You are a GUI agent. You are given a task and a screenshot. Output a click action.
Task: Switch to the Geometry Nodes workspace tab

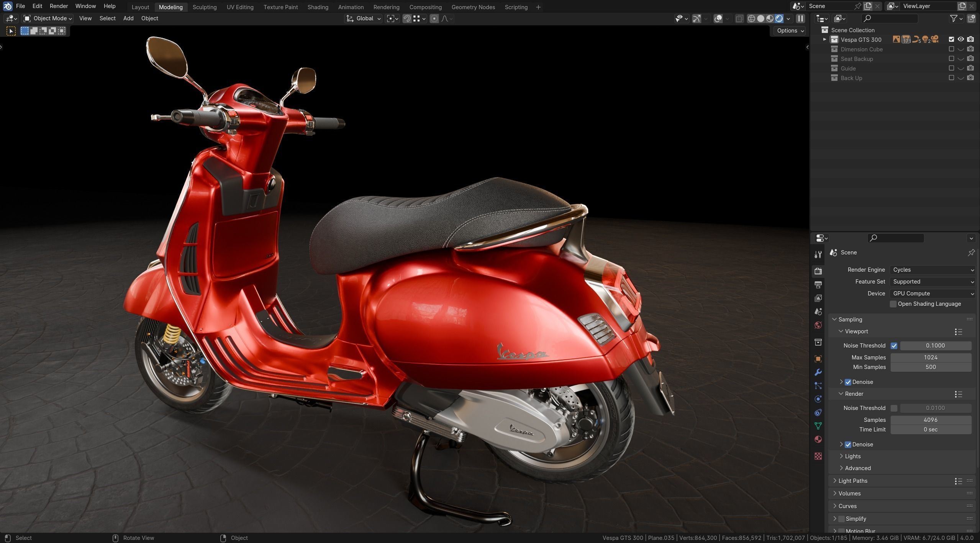(x=473, y=7)
